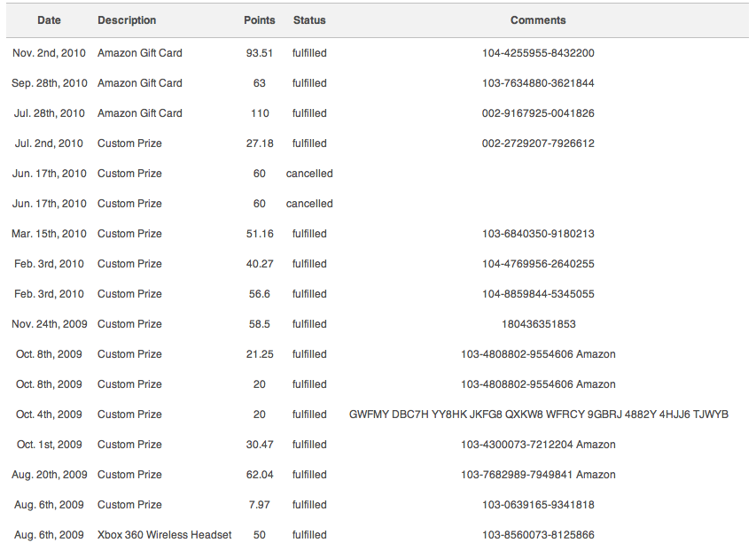This screenshot has height=558, width=756.
Task: Click the 30.47 points value
Action: click(x=260, y=445)
